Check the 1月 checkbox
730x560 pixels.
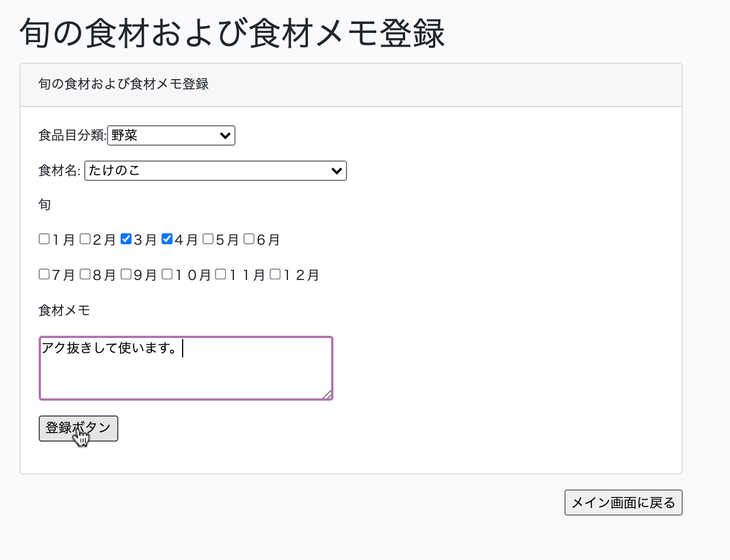pyautogui.click(x=44, y=239)
